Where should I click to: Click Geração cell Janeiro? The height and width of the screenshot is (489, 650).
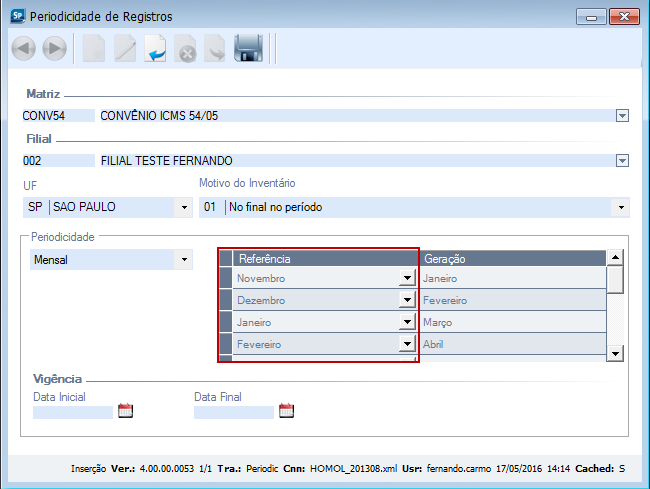pyautogui.click(x=513, y=278)
